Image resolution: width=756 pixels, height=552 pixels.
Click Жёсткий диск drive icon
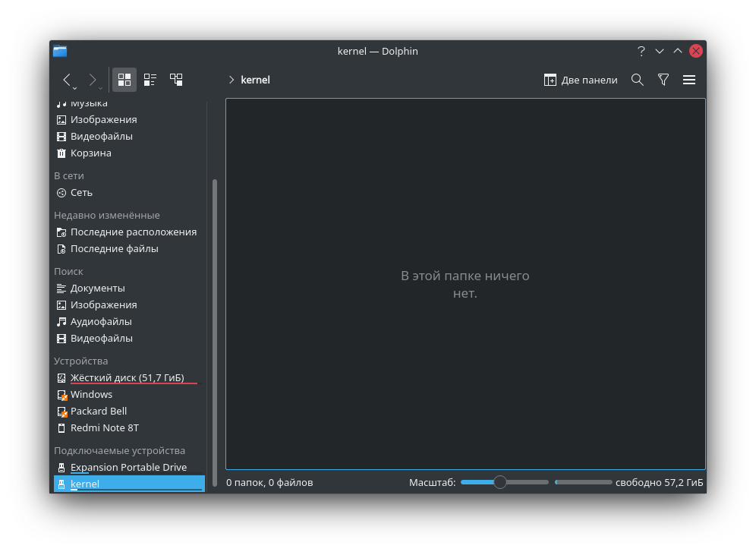coord(61,378)
